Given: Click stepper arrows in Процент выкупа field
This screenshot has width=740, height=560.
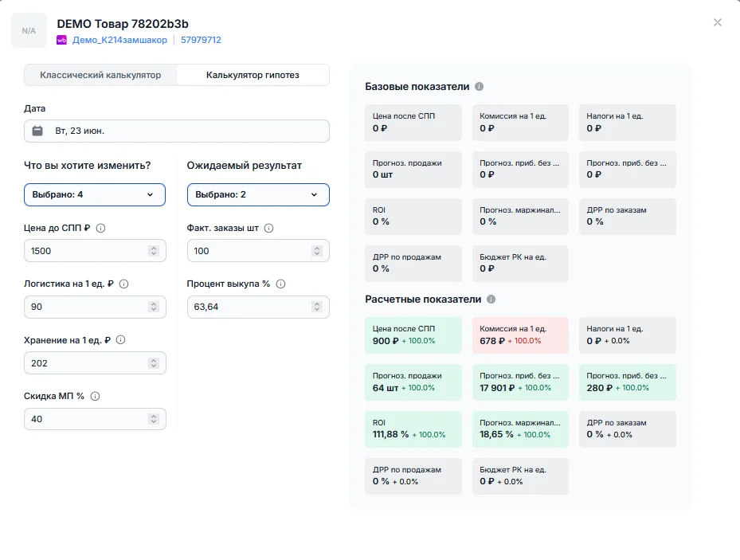Looking at the screenshot, I should (317, 307).
